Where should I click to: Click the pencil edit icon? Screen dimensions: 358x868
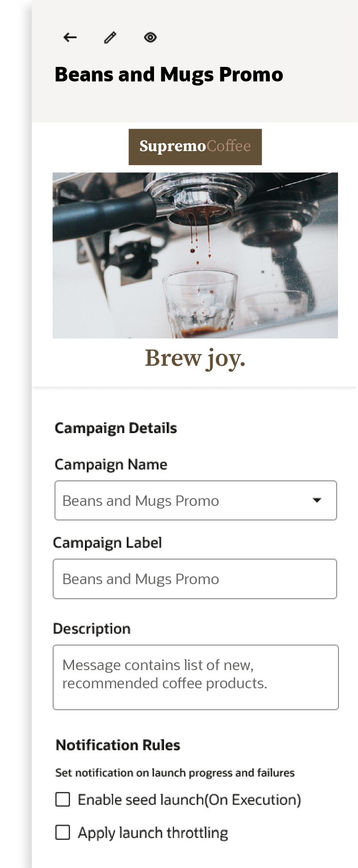click(x=110, y=37)
